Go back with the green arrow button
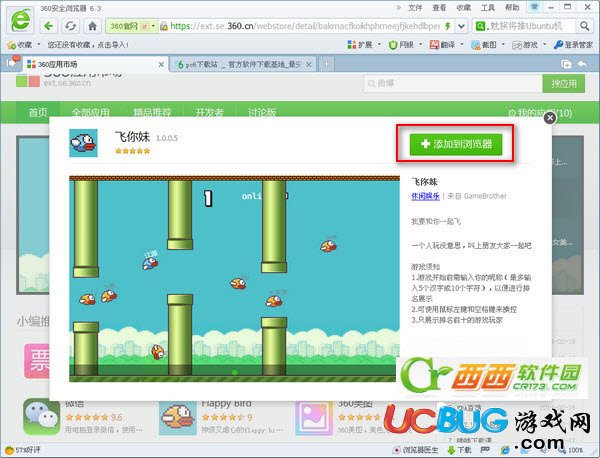 pos(49,26)
